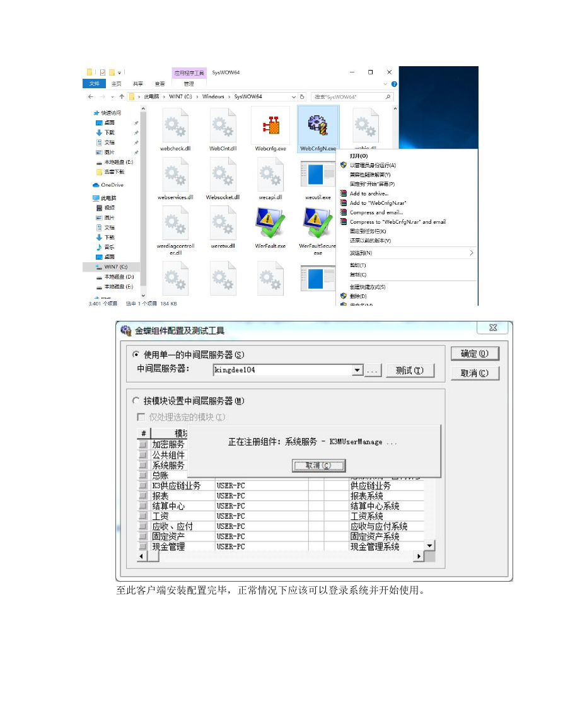This screenshot has width=563, height=728.
Task: Open 视频 under 此电脑
Action: click(105, 207)
